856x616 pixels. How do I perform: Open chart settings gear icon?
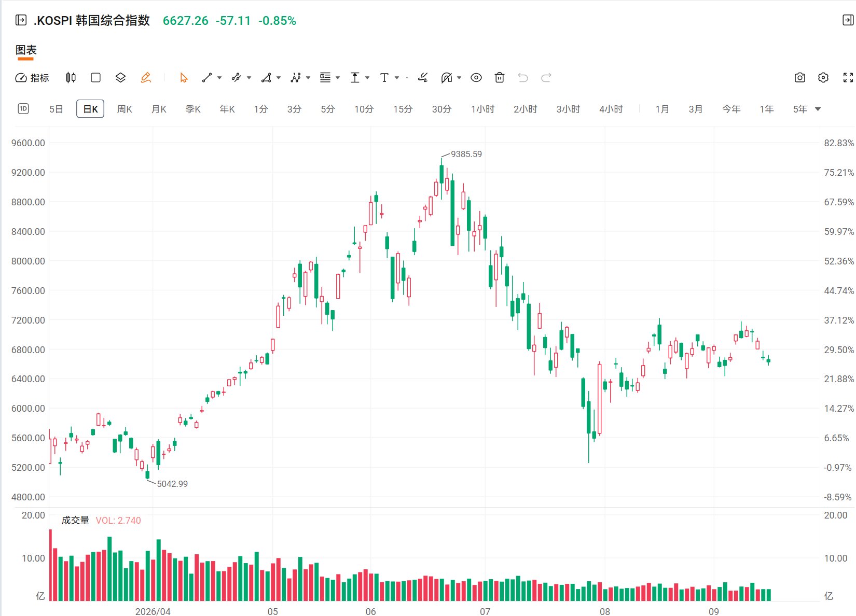pos(823,78)
